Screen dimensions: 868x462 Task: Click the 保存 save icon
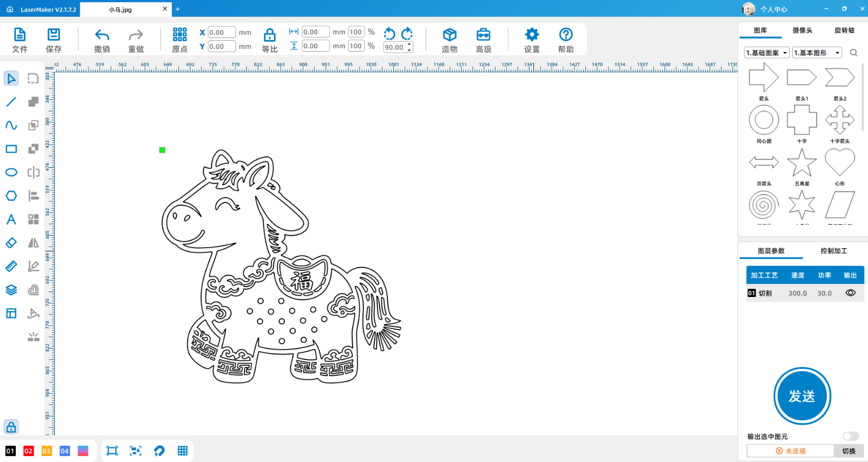(x=54, y=35)
